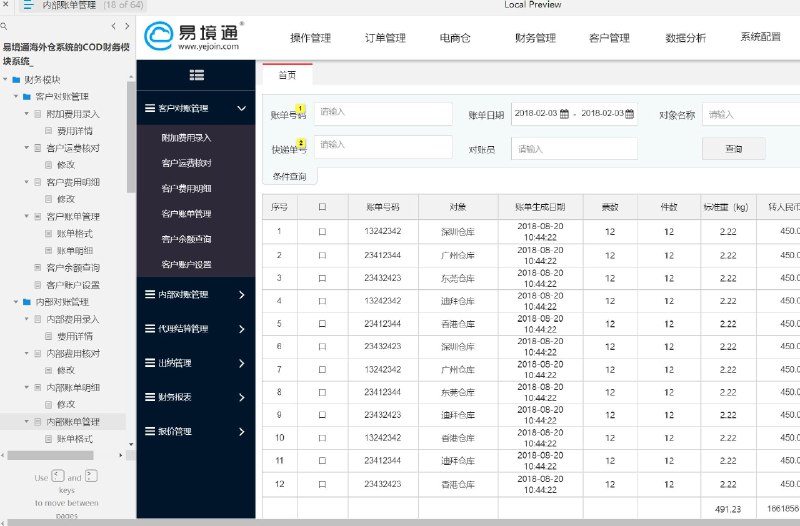
Task: Click the search magnifier in page panel
Action: [x=4, y=26]
